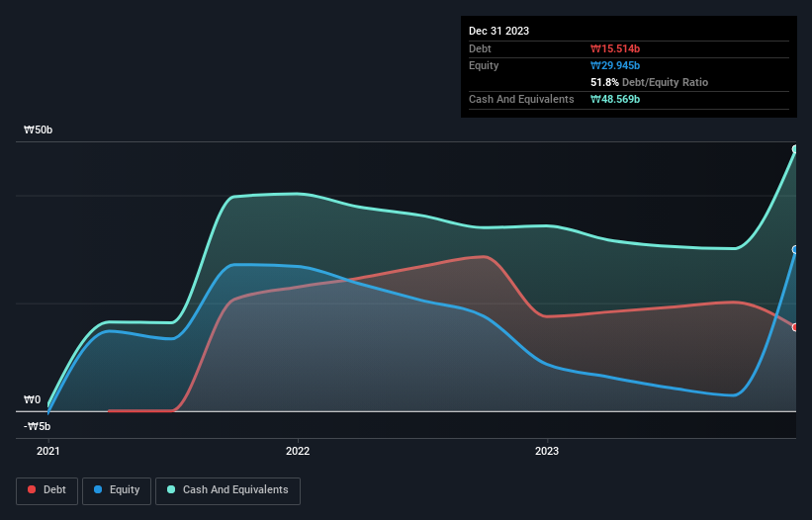Click the teal Cash end-point marker
812x520 pixels.
(795, 149)
